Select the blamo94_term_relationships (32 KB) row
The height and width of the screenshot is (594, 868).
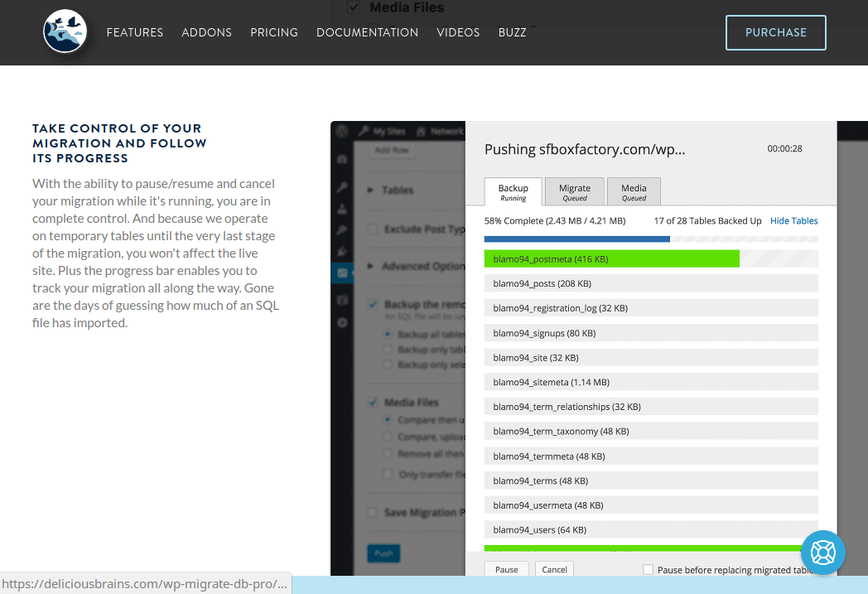651,406
